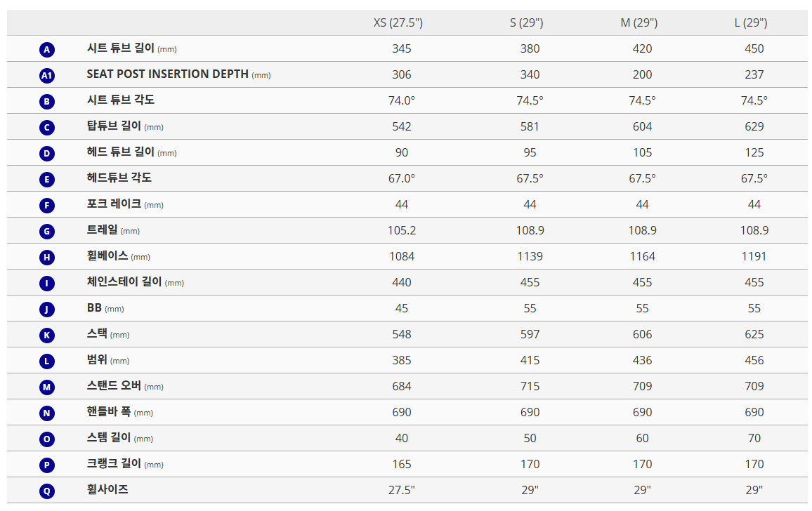Click the blue E badge icon
The image size is (812, 511).
[x=47, y=179]
